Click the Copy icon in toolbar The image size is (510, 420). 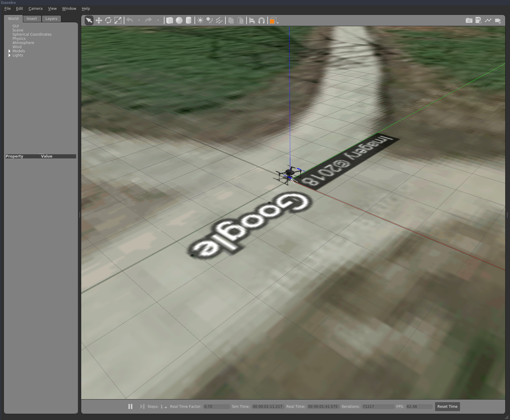click(231, 21)
